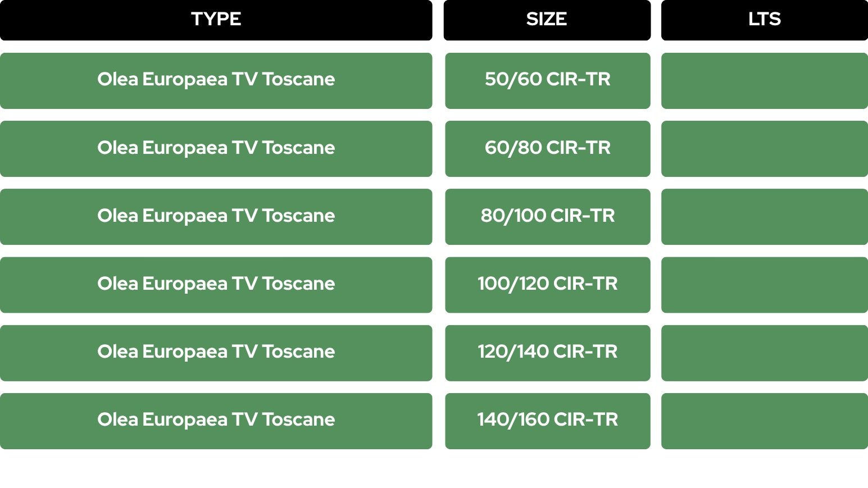The height and width of the screenshot is (488, 868).
Task: Click the empty LTS cell beside 140/160 CIR-TR
Action: pos(765,421)
